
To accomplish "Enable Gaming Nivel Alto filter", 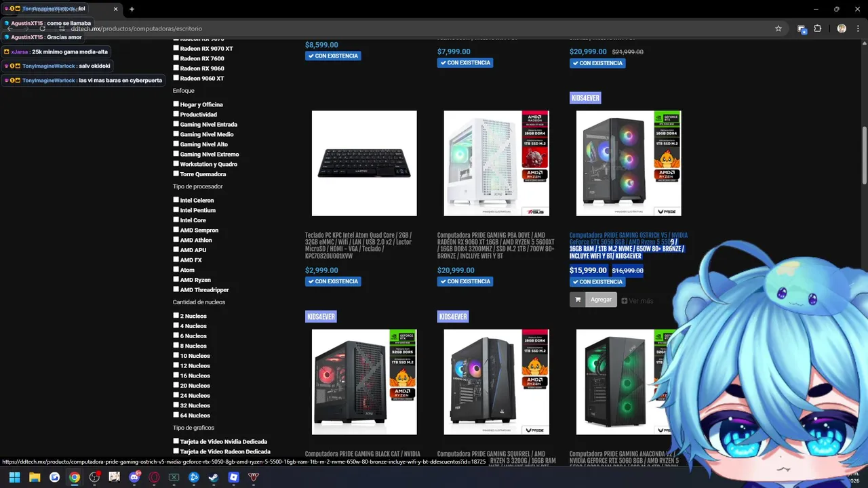I will pos(176,144).
